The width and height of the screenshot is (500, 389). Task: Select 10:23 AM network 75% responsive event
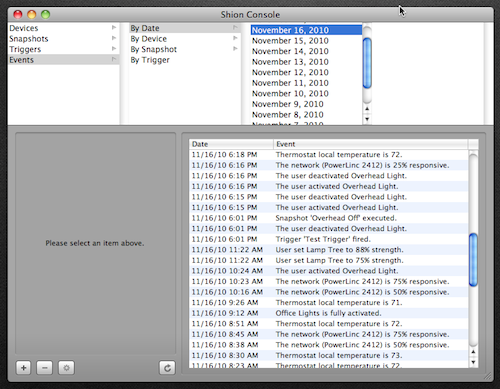[329, 282]
